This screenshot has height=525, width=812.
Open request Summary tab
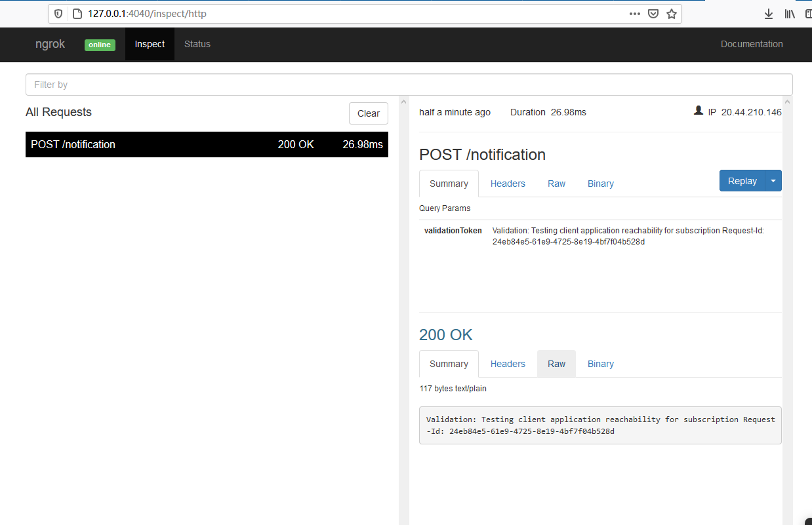point(449,184)
